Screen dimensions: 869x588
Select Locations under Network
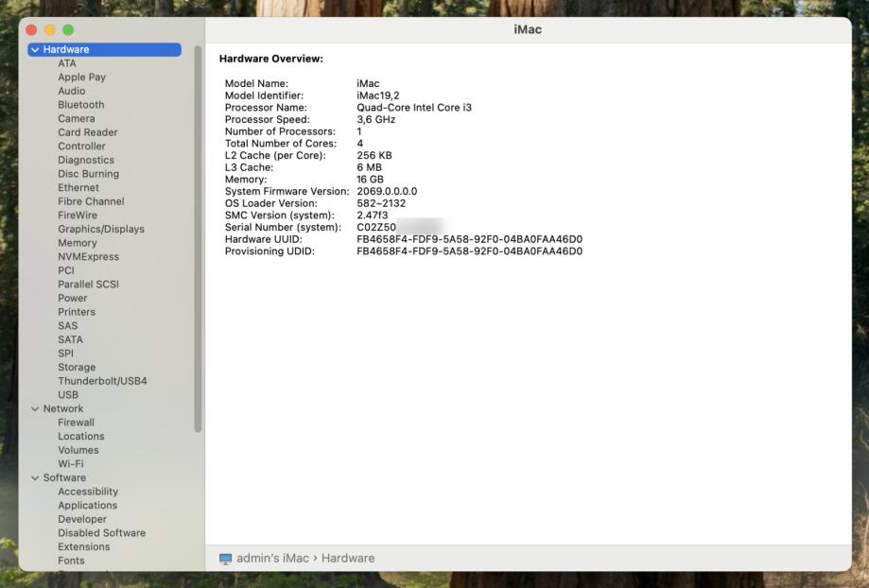point(81,437)
